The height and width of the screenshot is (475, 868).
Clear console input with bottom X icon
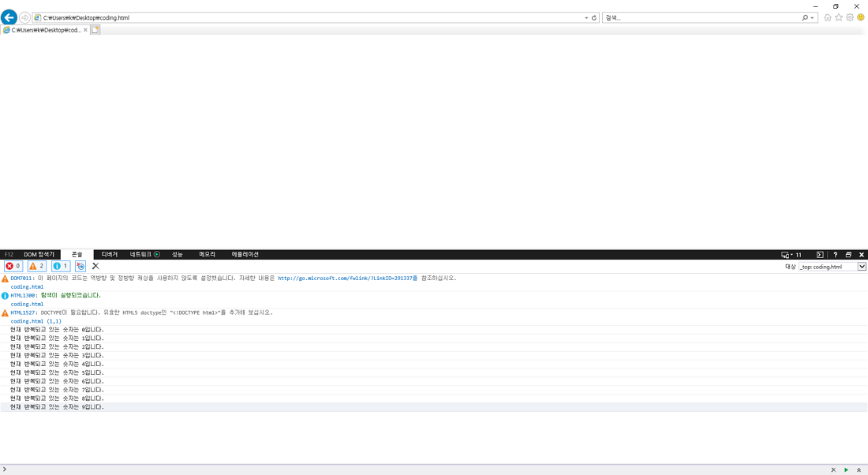point(834,470)
